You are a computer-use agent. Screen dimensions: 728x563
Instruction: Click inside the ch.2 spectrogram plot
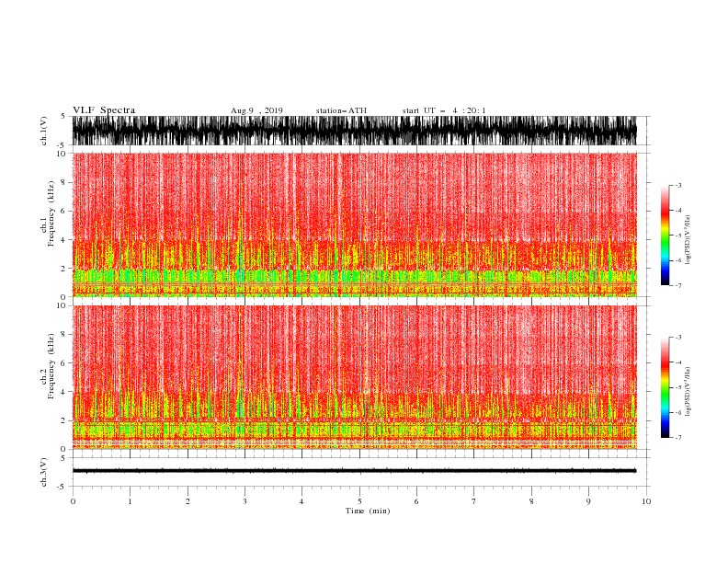coord(354,377)
